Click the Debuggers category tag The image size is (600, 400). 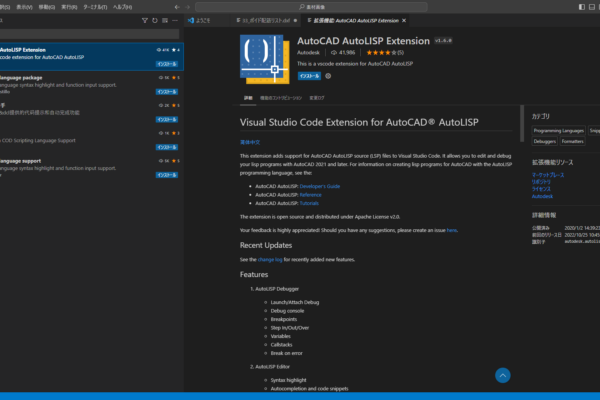(x=545, y=141)
